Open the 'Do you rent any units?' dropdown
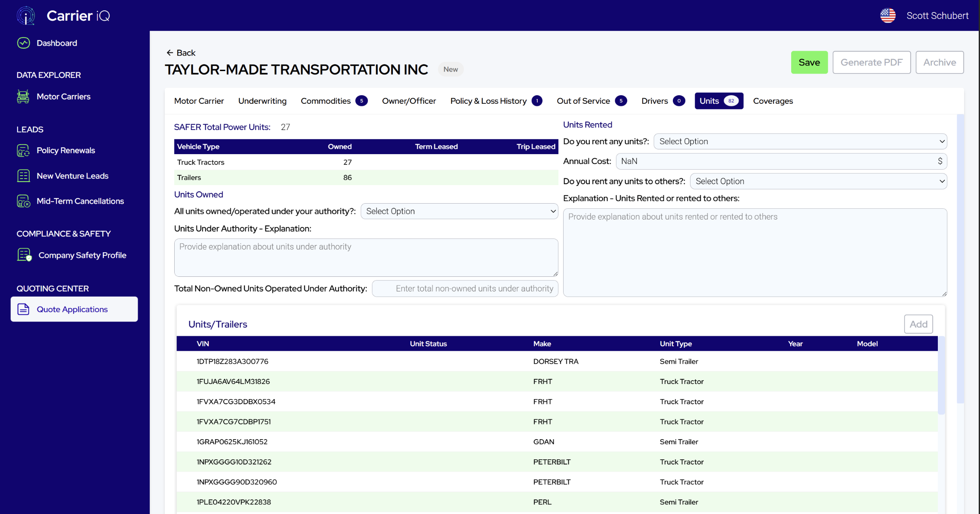Screen dimensions: 980x514 pos(800,141)
